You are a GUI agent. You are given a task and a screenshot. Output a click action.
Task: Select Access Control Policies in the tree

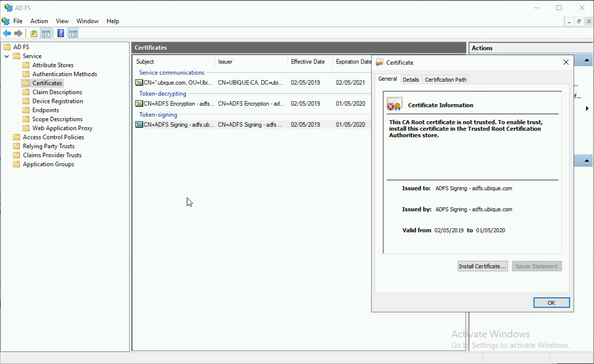coord(54,137)
